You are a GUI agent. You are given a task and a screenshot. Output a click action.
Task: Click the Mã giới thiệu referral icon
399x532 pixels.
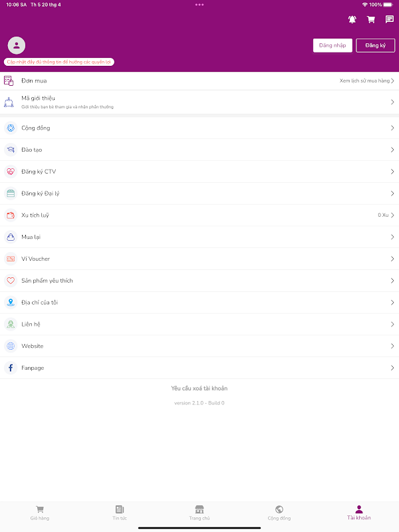[9, 102]
